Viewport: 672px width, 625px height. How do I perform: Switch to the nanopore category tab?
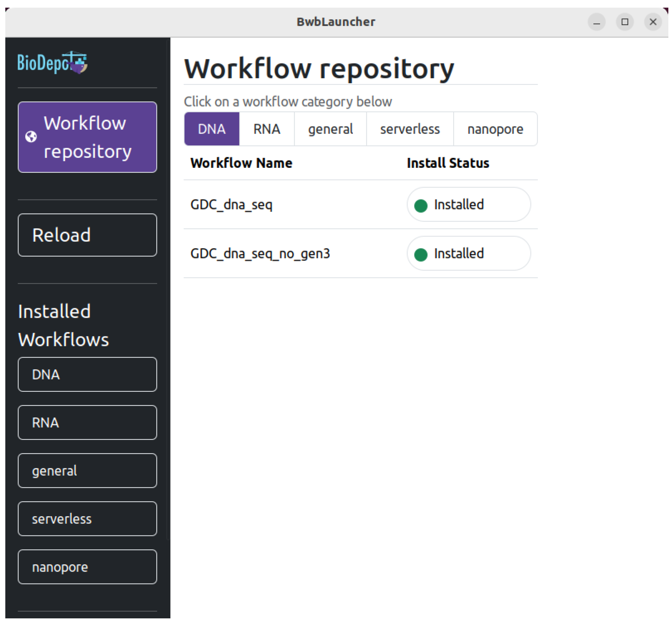click(495, 129)
